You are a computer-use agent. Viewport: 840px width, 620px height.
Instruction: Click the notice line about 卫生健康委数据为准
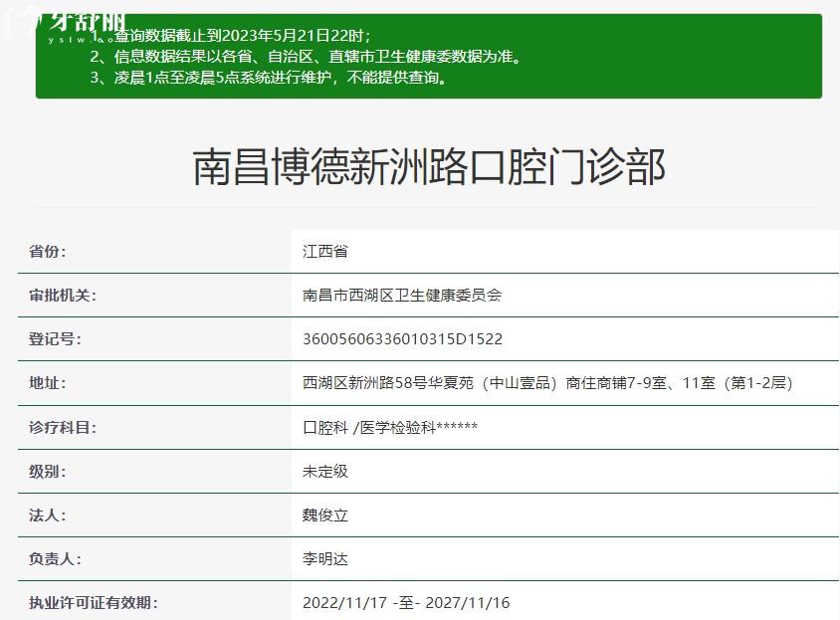coord(306,57)
